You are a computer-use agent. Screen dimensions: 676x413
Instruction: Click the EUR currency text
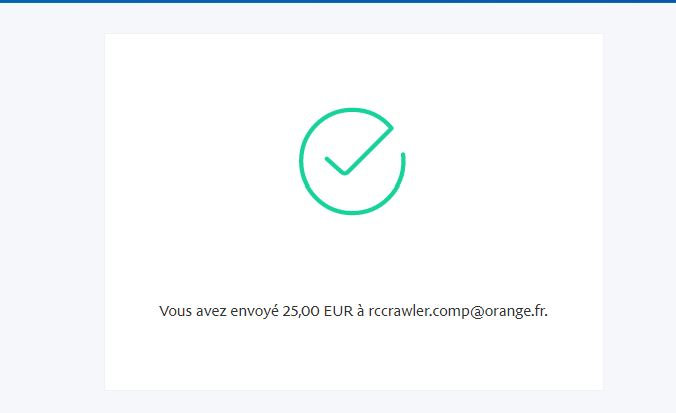tap(338, 311)
